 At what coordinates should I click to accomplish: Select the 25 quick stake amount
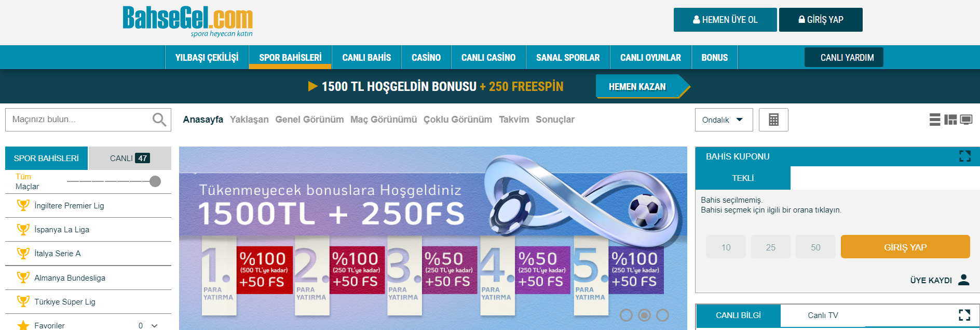point(771,247)
